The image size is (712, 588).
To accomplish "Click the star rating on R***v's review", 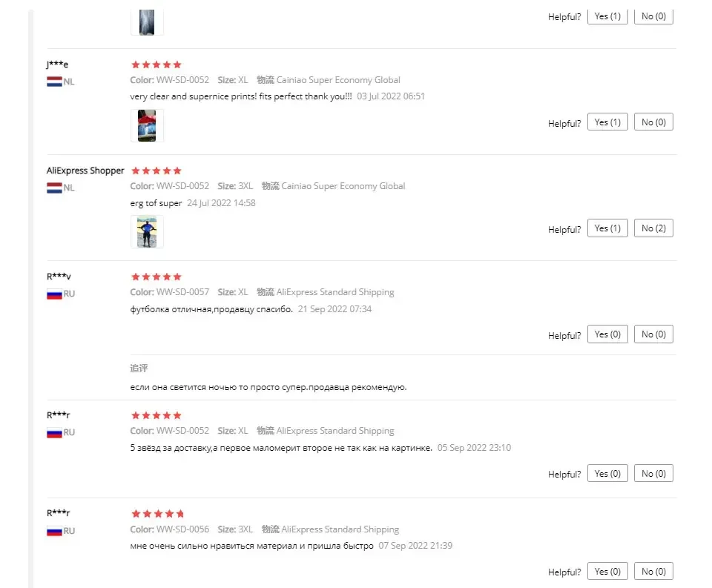I will pyautogui.click(x=156, y=277).
